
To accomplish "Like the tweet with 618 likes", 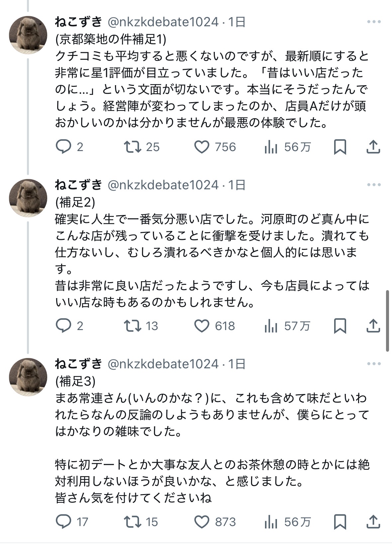I will 202,326.
